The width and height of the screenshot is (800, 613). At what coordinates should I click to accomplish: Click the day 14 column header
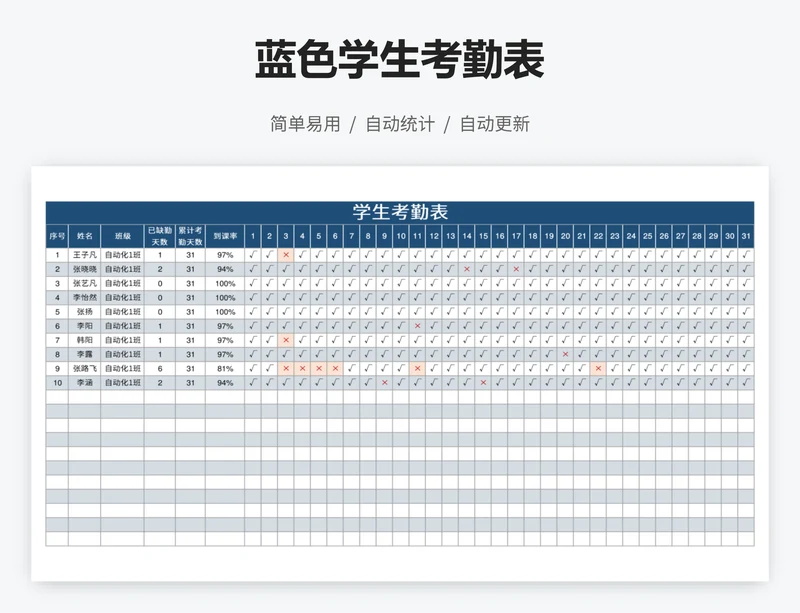pos(467,236)
